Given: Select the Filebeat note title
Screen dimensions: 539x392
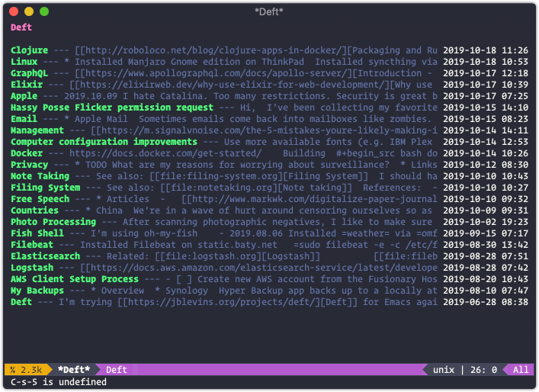Looking at the screenshot, I should click(x=32, y=245).
